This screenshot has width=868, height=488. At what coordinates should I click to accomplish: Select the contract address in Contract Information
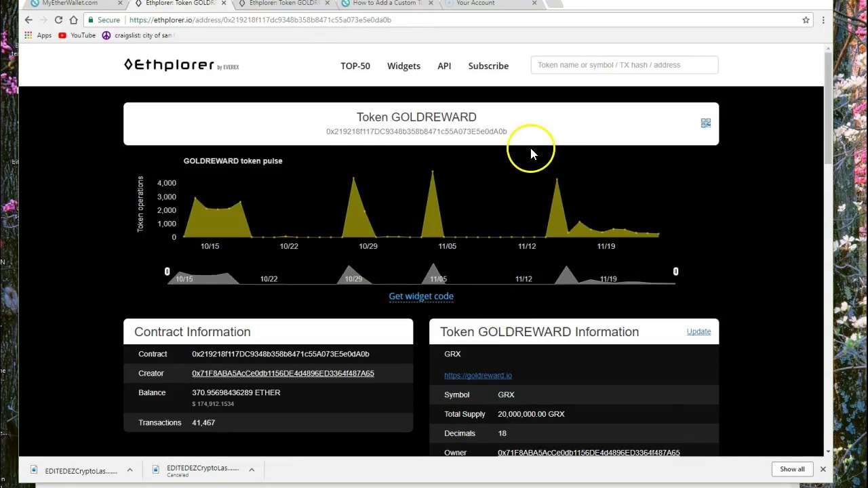[281, 354]
